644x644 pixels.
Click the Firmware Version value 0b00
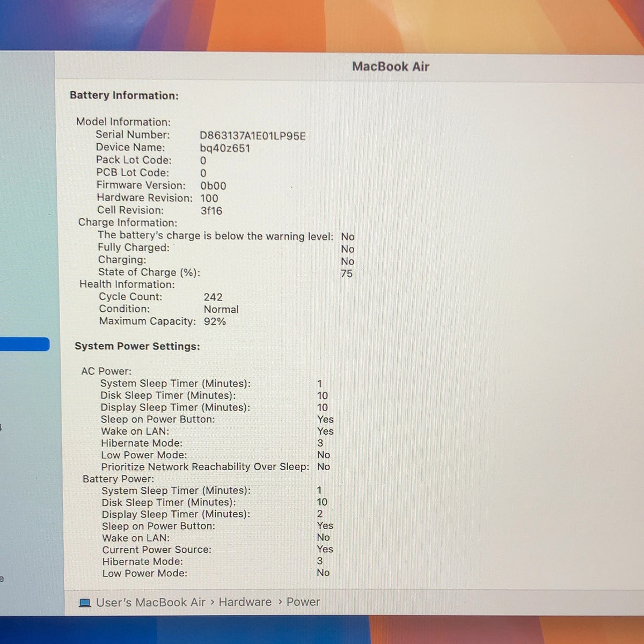[x=213, y=186]
